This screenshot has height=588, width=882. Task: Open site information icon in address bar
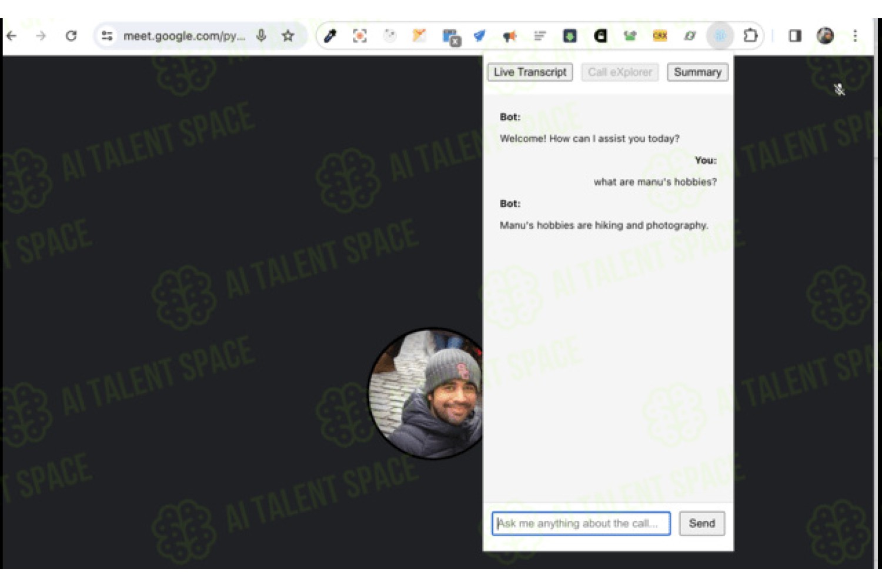click(107, 36)
